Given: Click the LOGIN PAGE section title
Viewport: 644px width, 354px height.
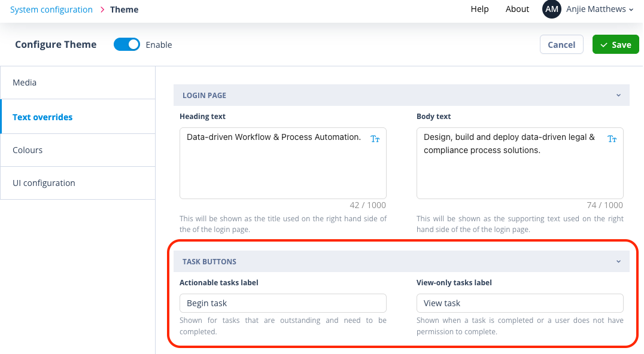Looking at the screenshot, I should [204, 95].
